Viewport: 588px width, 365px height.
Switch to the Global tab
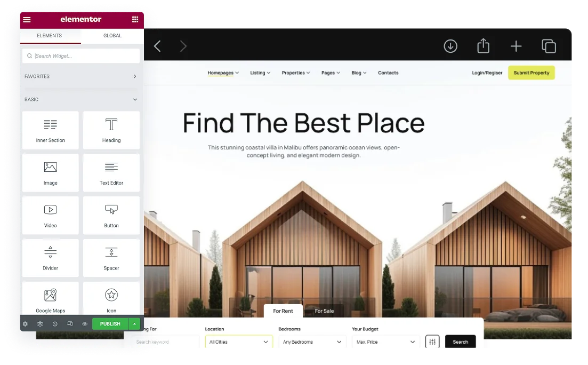pyautogui.click(x=112, y=36)
